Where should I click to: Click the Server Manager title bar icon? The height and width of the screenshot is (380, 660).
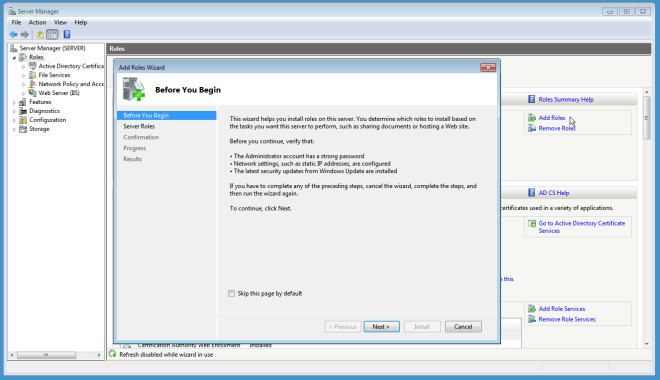pos(12,11)
